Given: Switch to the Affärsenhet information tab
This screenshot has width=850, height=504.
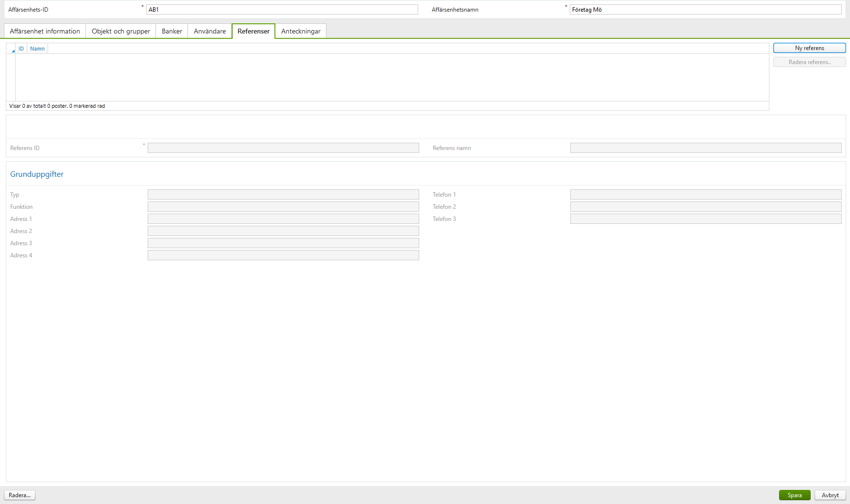Looking at the screenshot, I should tap(44, 31).
